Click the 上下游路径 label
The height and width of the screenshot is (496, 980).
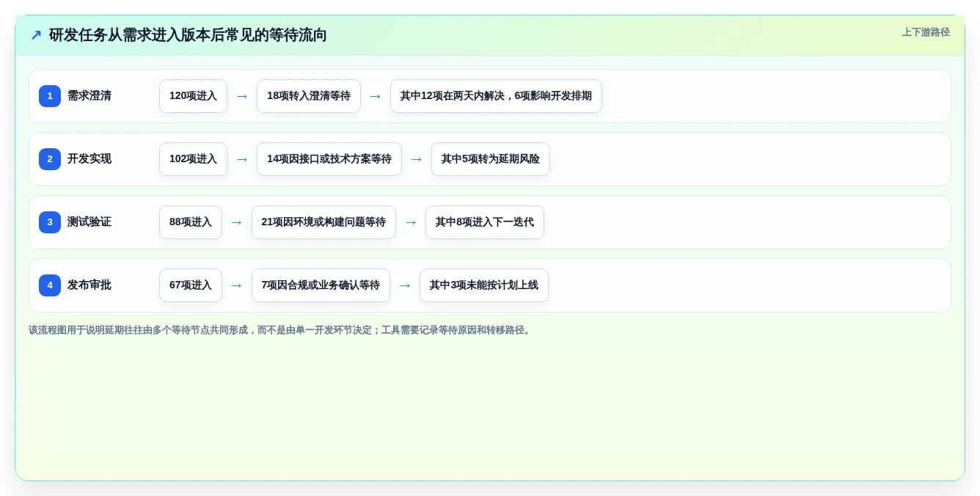click(x=926, y=32)
